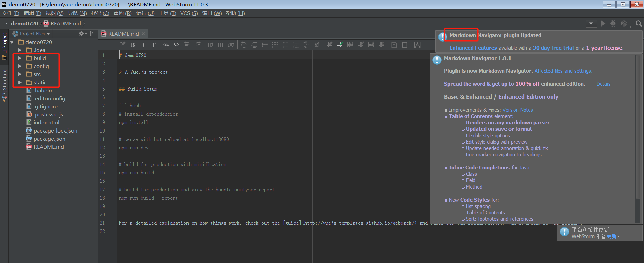Click the 更新 link in WebStorm notification
The width and height of the screenshot is (644, 263).
611,236
